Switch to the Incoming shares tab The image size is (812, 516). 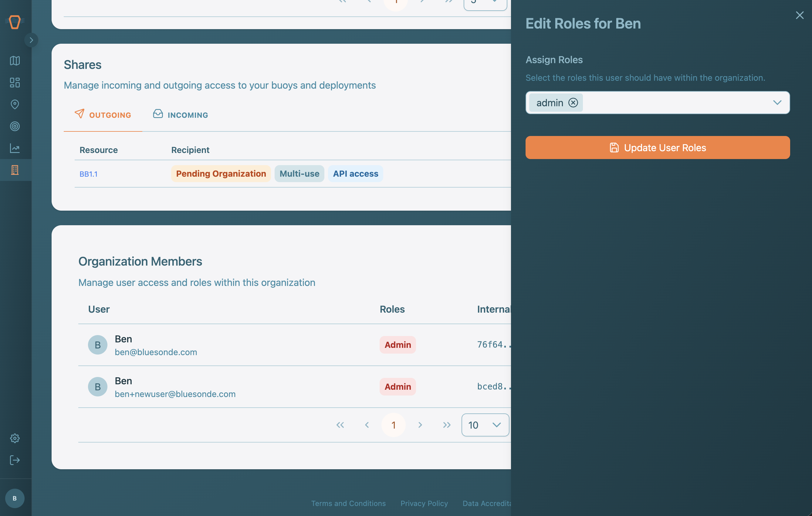pos(181,115)
